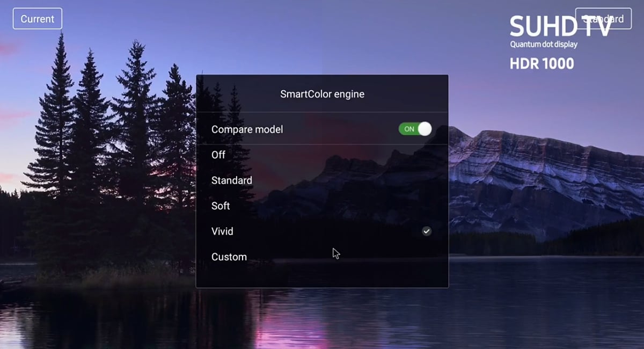Click the Current button
Screen dimensions: 644x349
(x=37, y=18)
